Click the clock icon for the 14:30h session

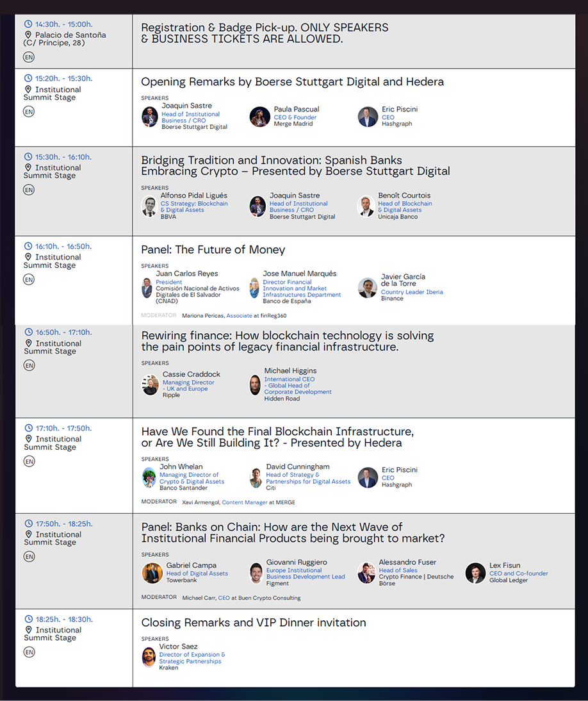pyautogui.click(x=28, y=24)
